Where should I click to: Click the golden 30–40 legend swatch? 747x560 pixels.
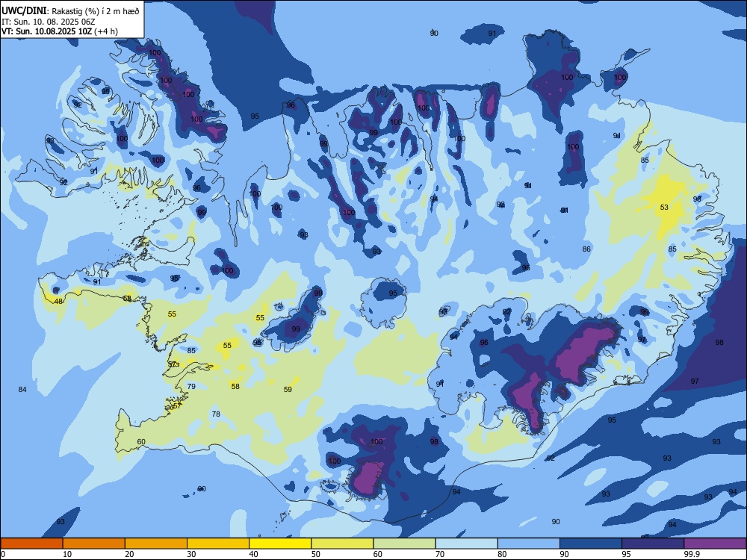[x=218, y=544]
